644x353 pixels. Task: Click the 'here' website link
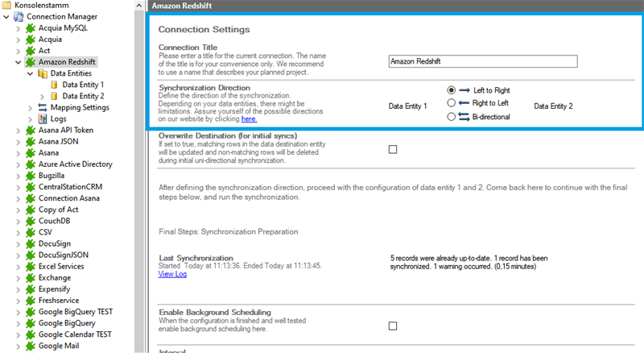click(x=249, y=118)
